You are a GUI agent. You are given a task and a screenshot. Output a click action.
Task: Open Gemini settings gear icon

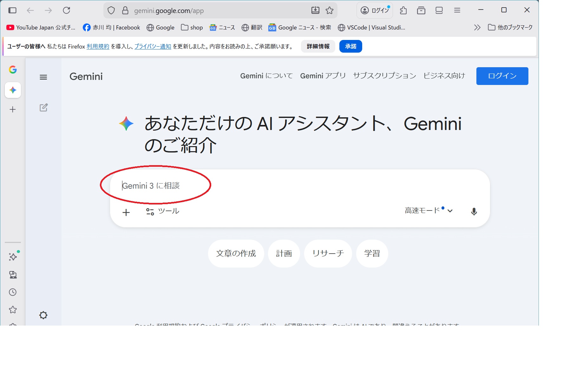pyautogui.click(x=43, y=315)
